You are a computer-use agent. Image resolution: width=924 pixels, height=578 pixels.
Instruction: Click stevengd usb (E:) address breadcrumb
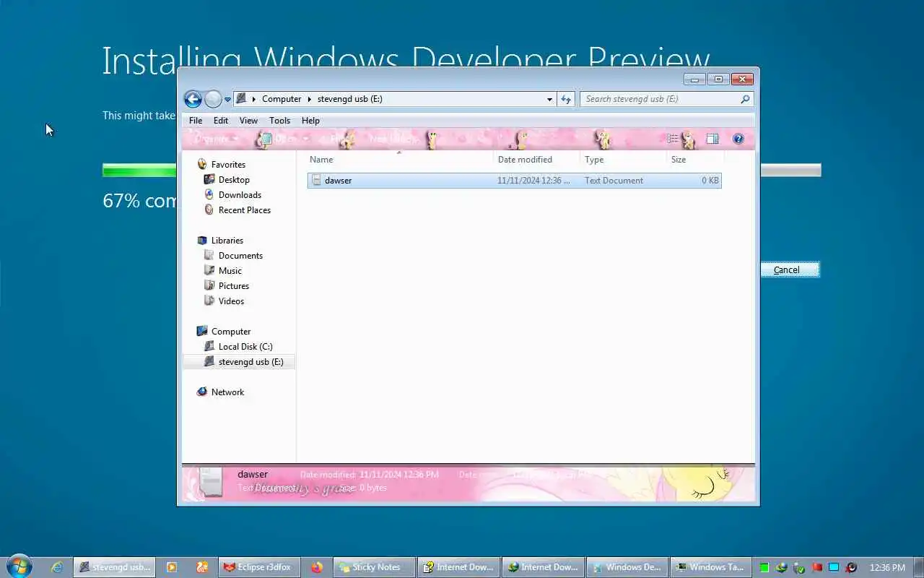tap(350, 99)
